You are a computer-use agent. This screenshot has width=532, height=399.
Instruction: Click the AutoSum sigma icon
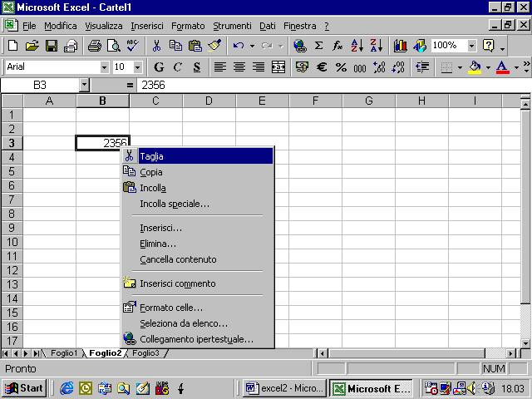click(318, 45)
